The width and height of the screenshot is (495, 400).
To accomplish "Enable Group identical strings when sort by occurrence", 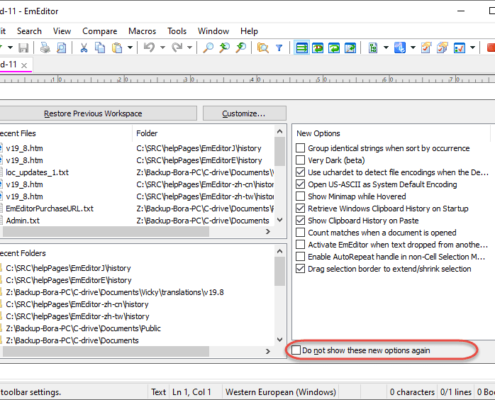I will click(300, 148).
